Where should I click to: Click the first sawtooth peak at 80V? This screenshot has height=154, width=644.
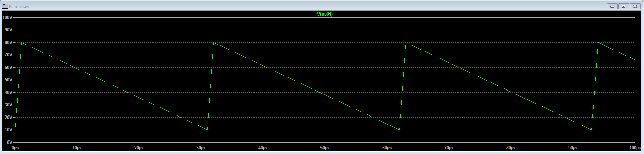point(22,42)
